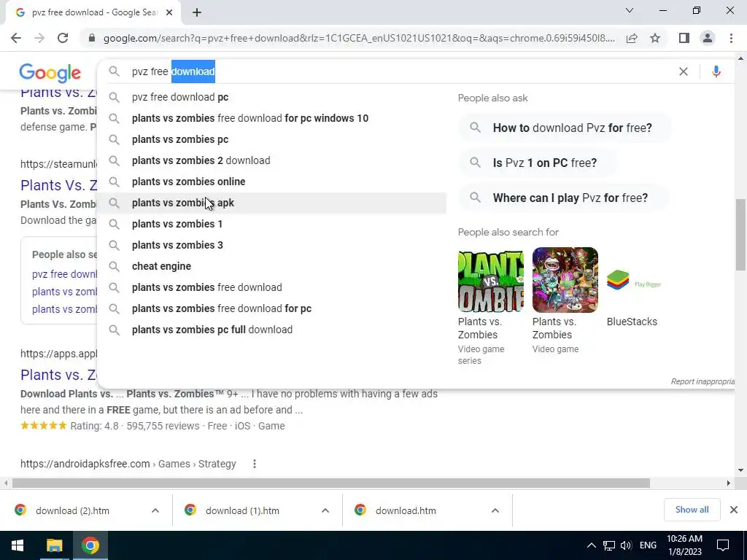Select suggestion plants vs zombies 3
Screen dimensions: 747x560
pyautogui.click(x=272, y=245)
